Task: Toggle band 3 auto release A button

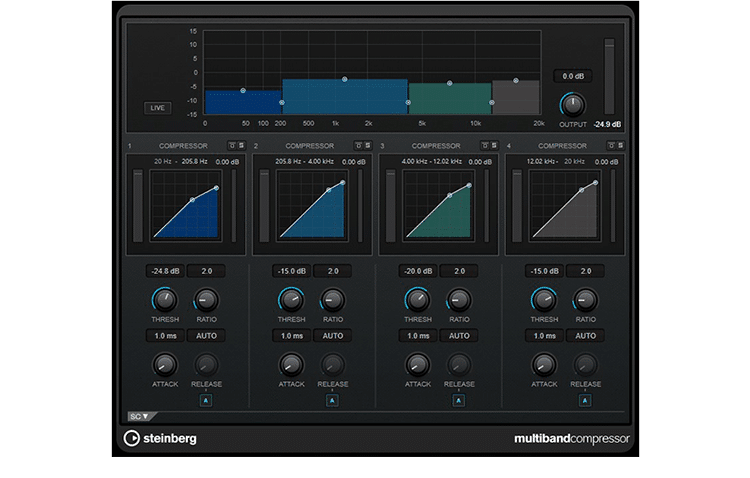Action: point(458,400)
